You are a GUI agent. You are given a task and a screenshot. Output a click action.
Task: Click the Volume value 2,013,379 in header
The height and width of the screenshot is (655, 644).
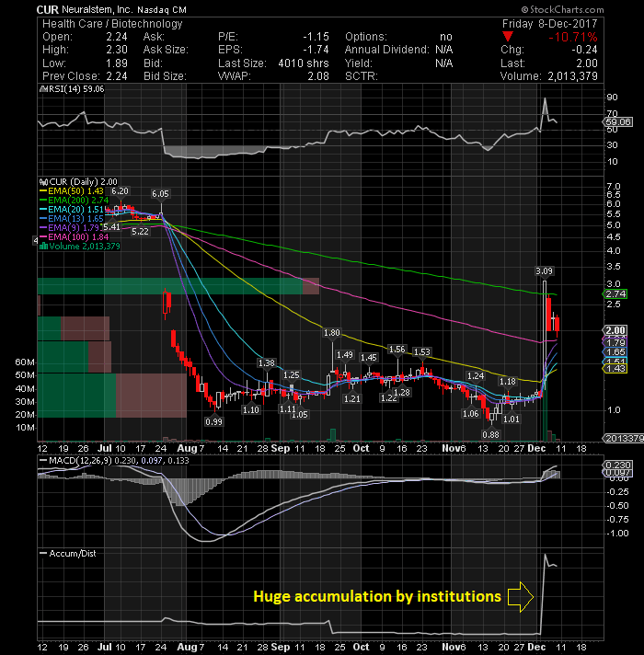click(572, 76)
